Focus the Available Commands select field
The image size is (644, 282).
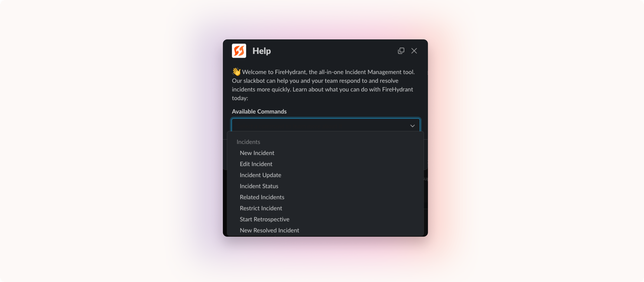[x=325, y=125]
